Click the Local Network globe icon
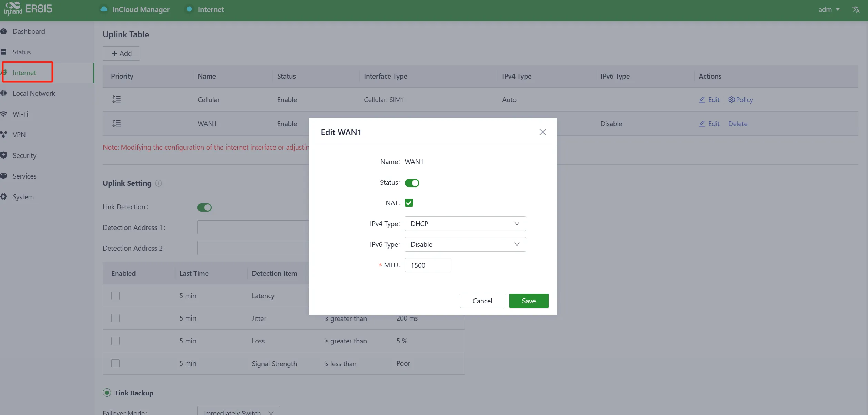The width and height of the screenshot is (868, 415). point(4,93)
